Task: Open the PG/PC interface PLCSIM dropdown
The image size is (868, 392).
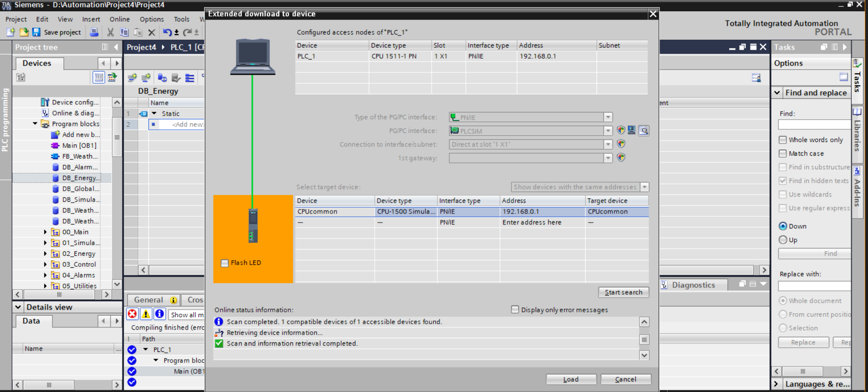Action: [608, 131]
